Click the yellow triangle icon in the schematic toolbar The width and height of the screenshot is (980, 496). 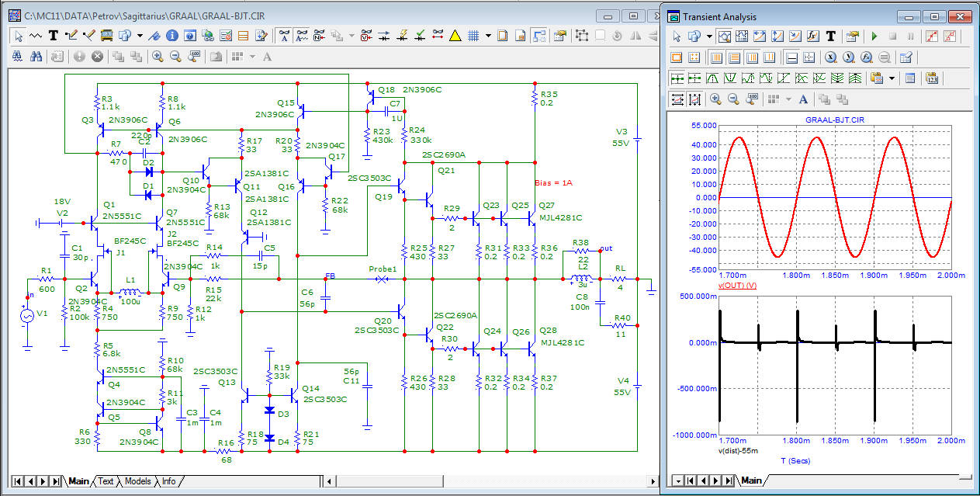[x=455, y=36]
